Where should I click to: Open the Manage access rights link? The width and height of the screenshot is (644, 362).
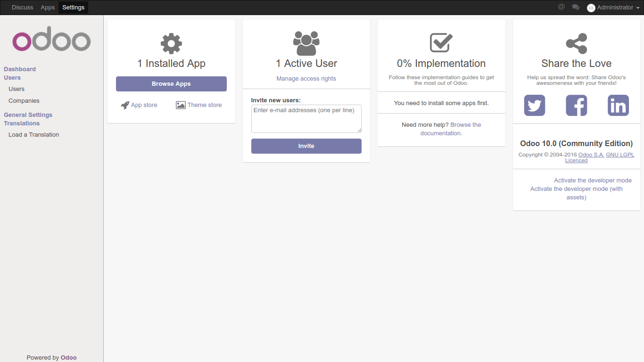[306, 78]
